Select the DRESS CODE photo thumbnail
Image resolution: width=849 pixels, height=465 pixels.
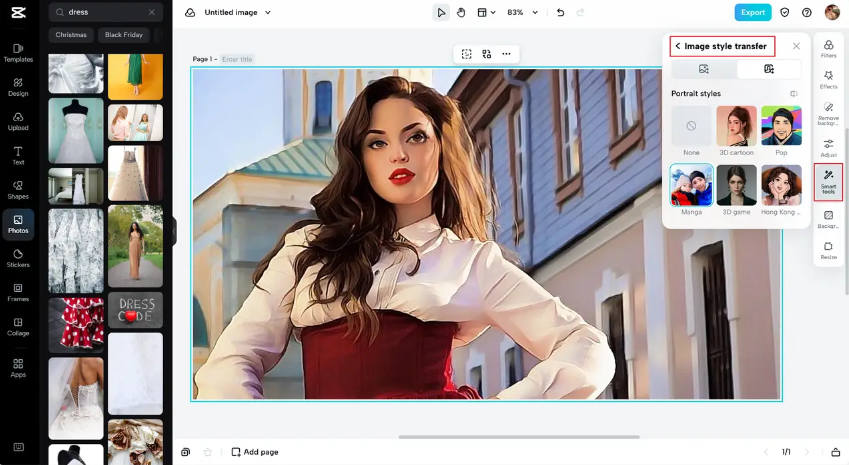point(135,310)
